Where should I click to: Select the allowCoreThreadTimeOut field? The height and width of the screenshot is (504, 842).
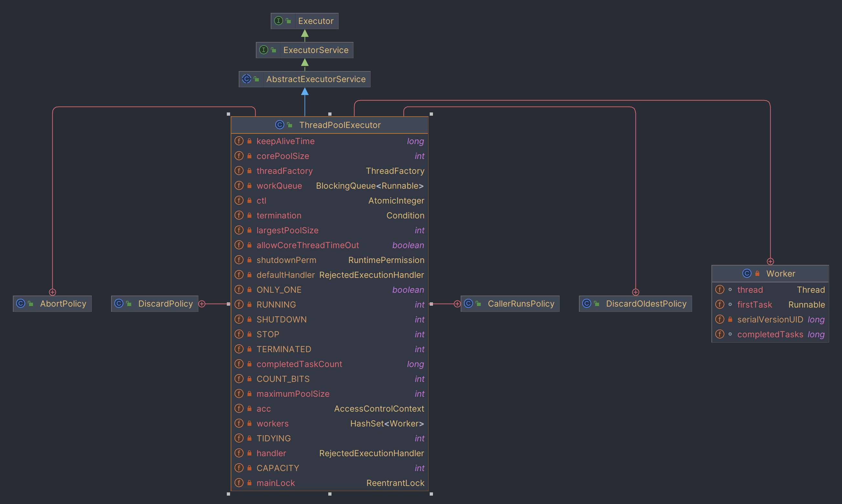(329, 245)
